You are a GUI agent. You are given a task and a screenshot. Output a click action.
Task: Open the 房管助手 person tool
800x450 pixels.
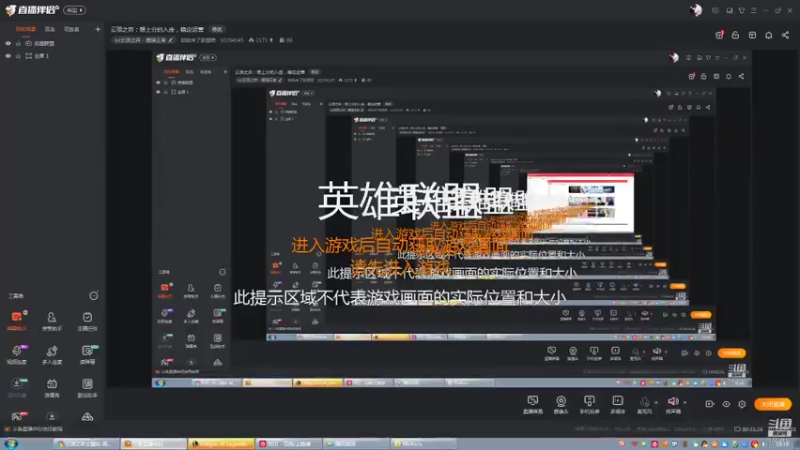(52, 321)
